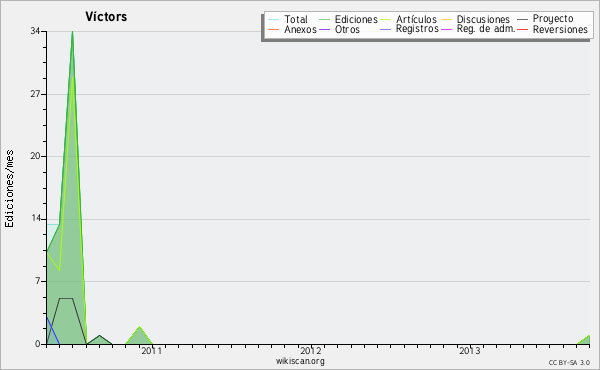Select the 'Reg. de adm.' legend entry

(x=486, y=29)
